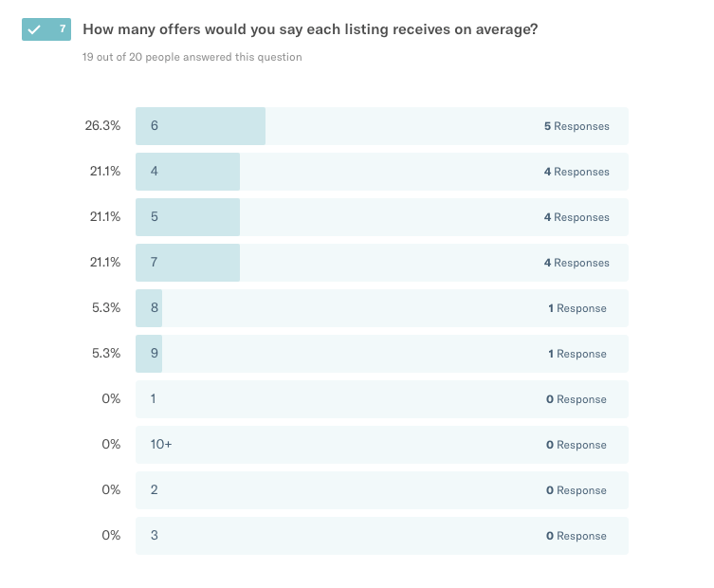This screenshot has height=588, width=714.
Task: Click the row for 3 offers
Action: coord(381,536)
